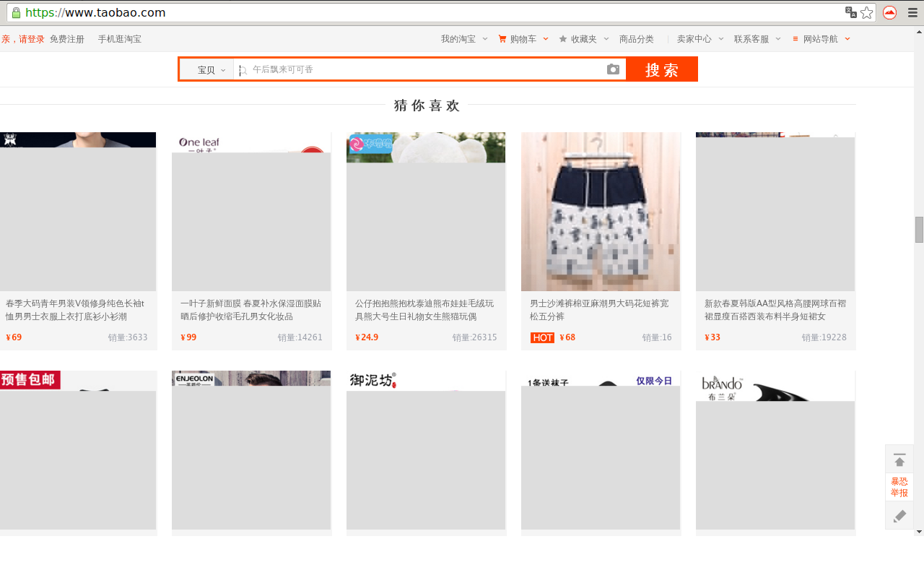Click the page vertical scrollbar thumb
Image resolution: width=924 pixels, height=578 pixels.
(919, 230)
